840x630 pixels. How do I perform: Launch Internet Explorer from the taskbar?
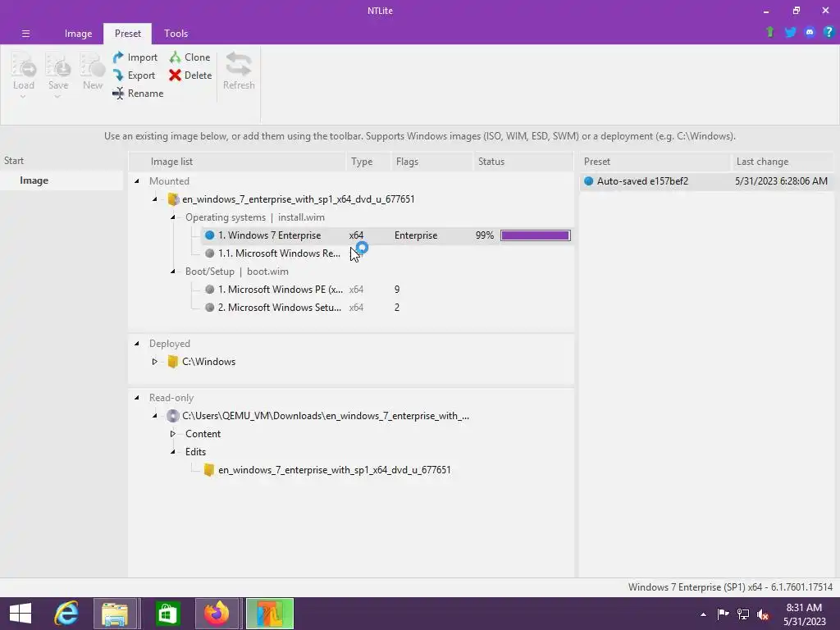(x=66, y=614)
